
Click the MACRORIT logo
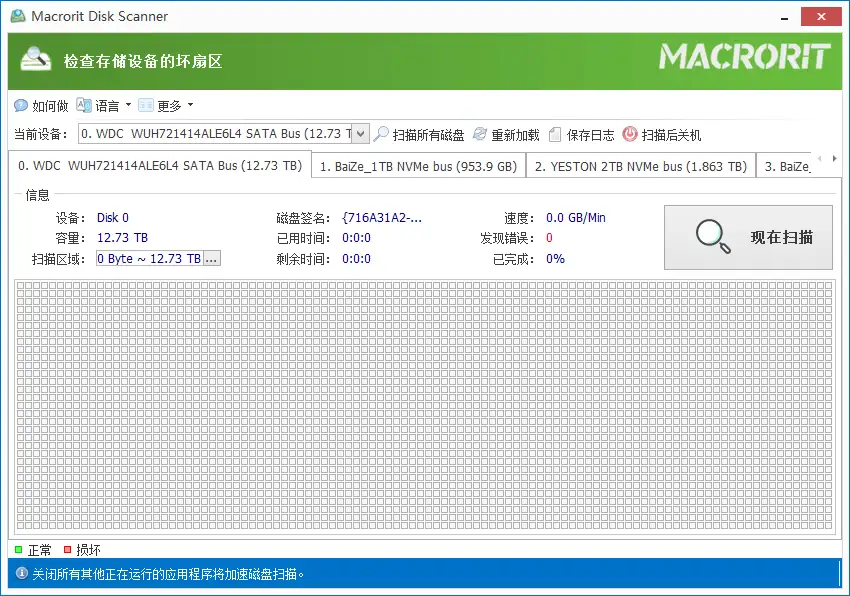pos(745,56)
